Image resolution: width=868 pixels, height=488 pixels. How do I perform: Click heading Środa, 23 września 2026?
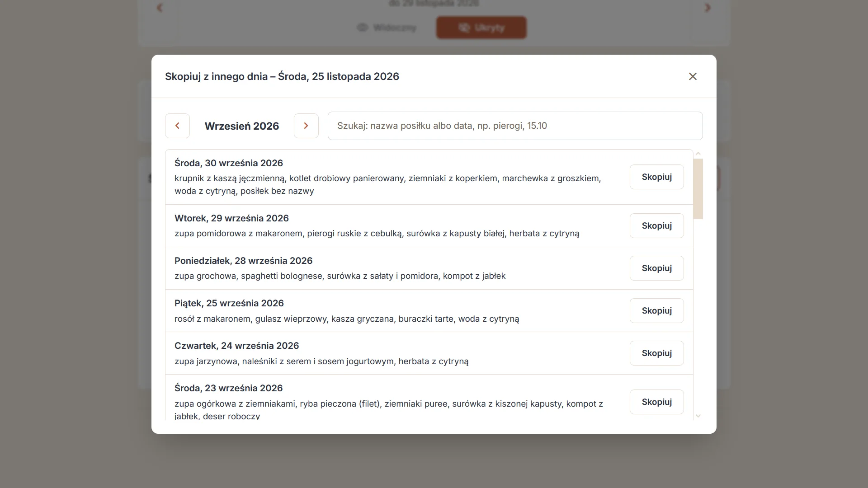(228, 388)
